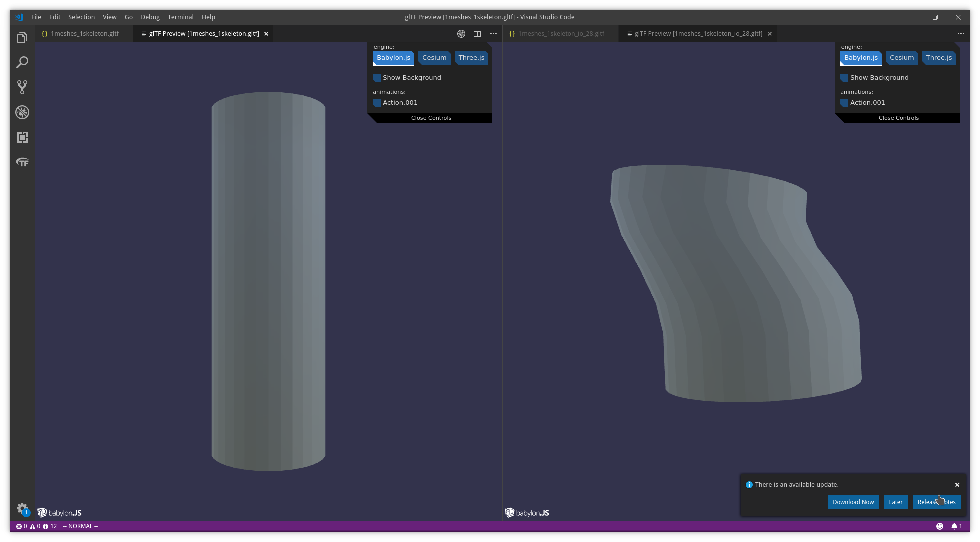Click Release Notes in the update popup
Viewport: 980px width, 542px height.
[x=936, y=502]
